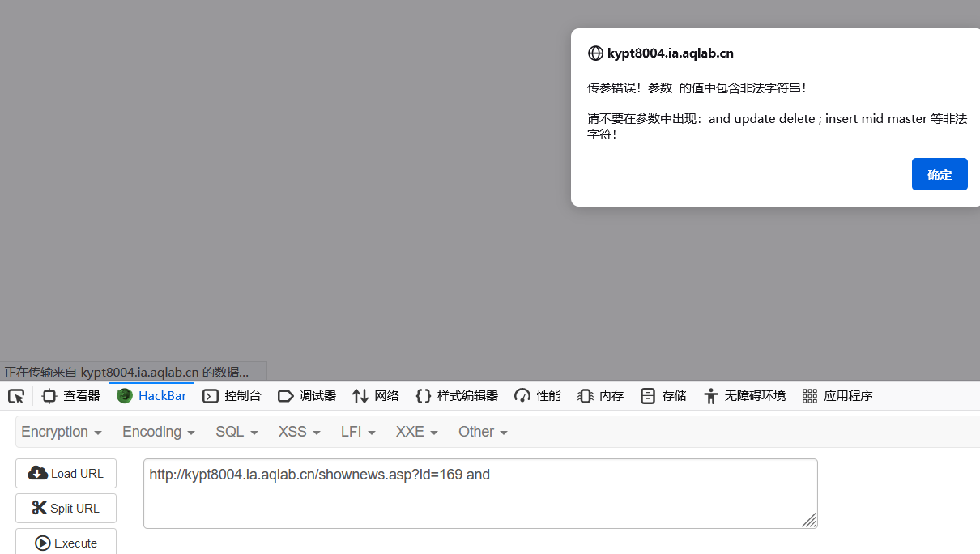Screen dimensions: 980x554
Task: Click the 应用程序 application grid icon
Action: coord(809,395)
